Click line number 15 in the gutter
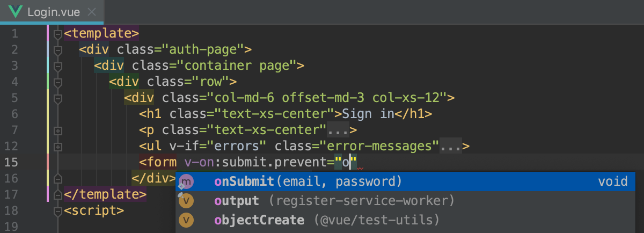 [x=11, y=162]
